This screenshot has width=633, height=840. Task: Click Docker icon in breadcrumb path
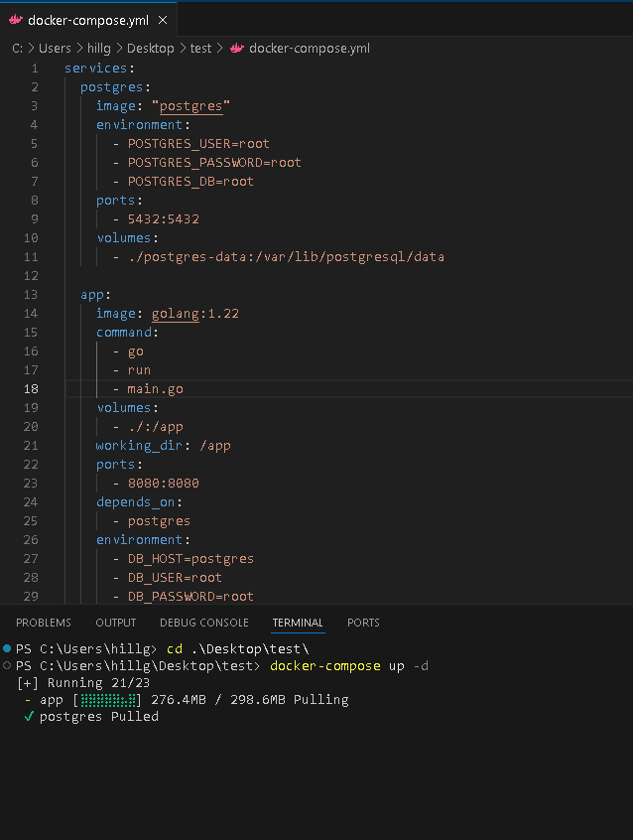(237, 49)
